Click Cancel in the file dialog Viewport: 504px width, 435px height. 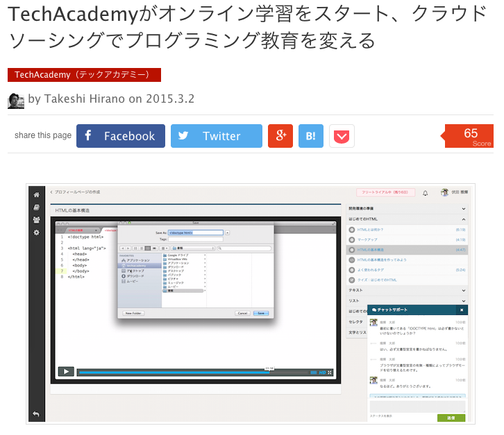pos(243,313)
